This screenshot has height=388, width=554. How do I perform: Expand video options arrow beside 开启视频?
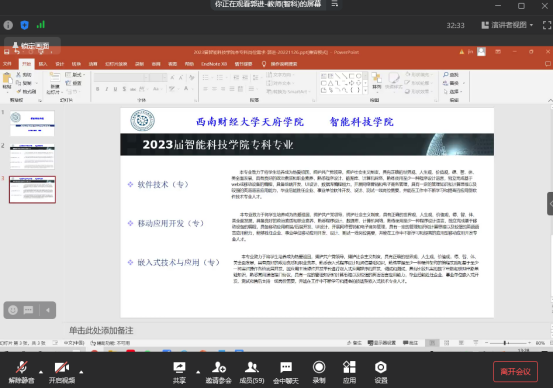pyautogui.click(x=81, y=372)
